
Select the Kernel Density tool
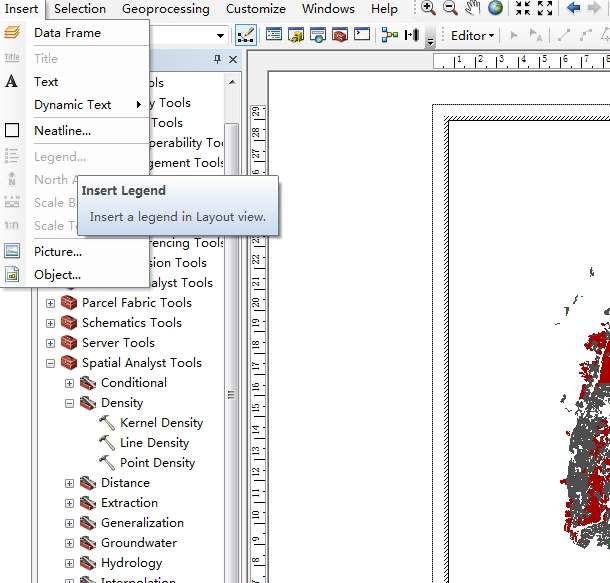point(161,423)
